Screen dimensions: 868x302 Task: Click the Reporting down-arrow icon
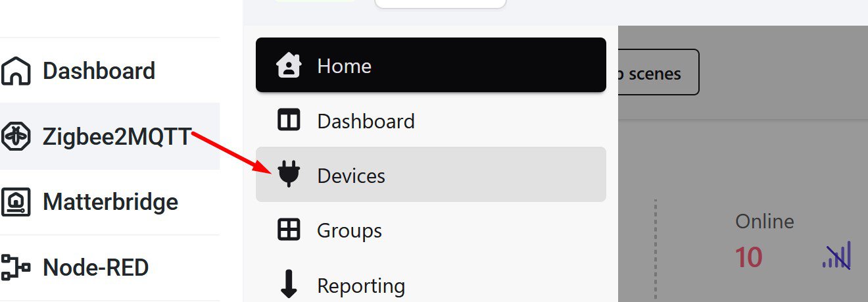click(289, 285)
